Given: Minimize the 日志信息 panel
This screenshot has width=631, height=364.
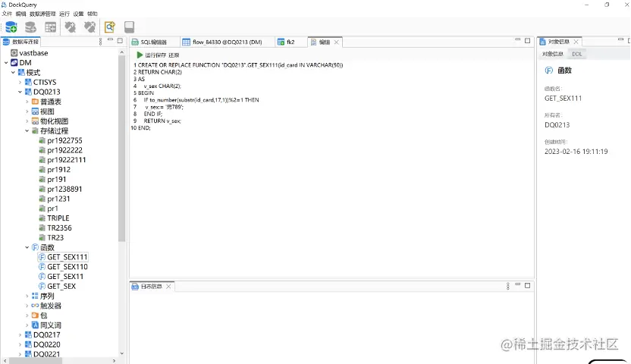Looking at the screenshot, I should pyautogui.click(x=518, y=284).
